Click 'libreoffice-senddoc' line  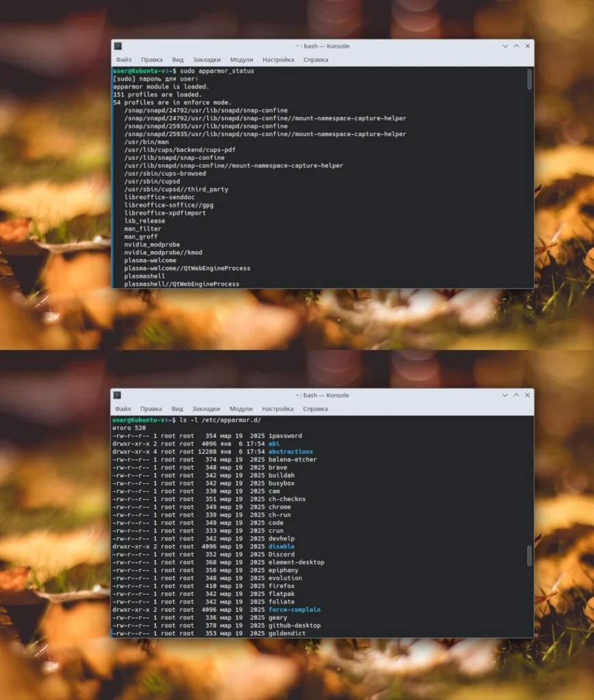[159, 198]
